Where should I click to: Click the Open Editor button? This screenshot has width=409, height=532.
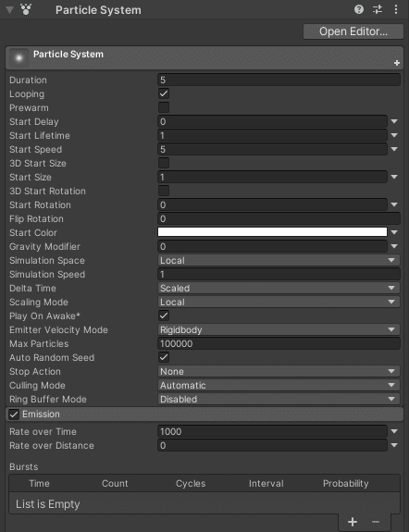pyautogui.click(x=353, y=31)
